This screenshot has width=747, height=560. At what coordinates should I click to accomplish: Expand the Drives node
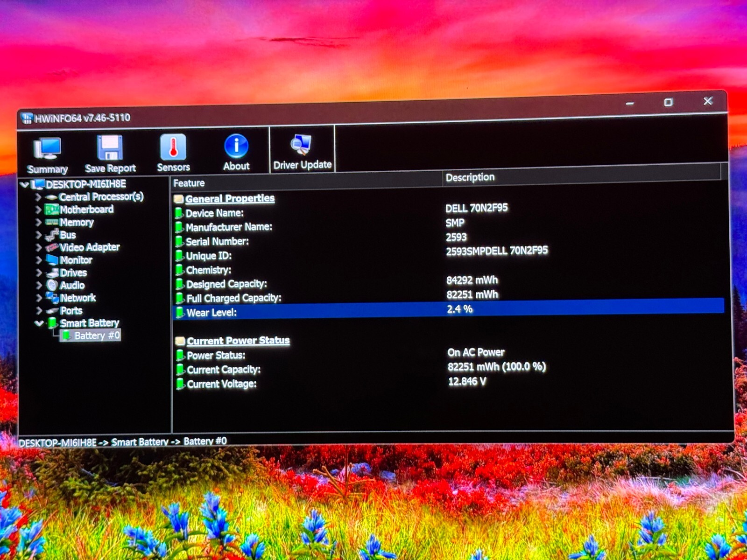[x=39, y=273]
